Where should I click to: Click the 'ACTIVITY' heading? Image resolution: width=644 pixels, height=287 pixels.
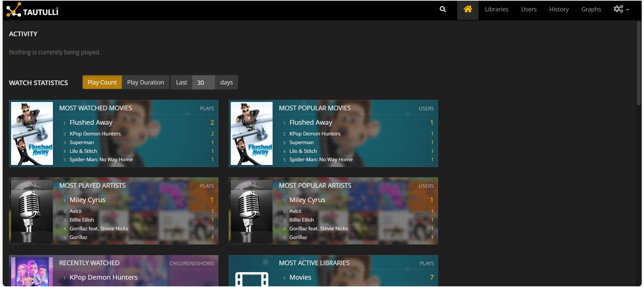(23, 34)
